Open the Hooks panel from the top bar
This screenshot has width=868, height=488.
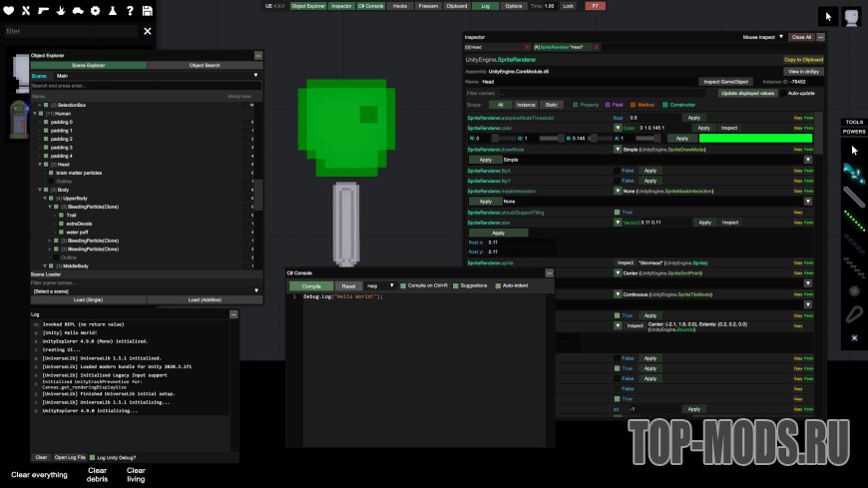400,6
